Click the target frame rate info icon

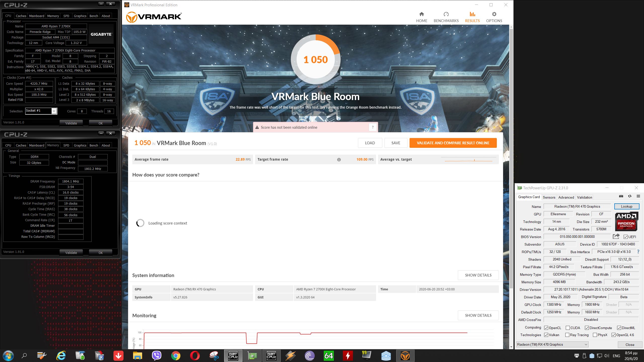[339, 160]
